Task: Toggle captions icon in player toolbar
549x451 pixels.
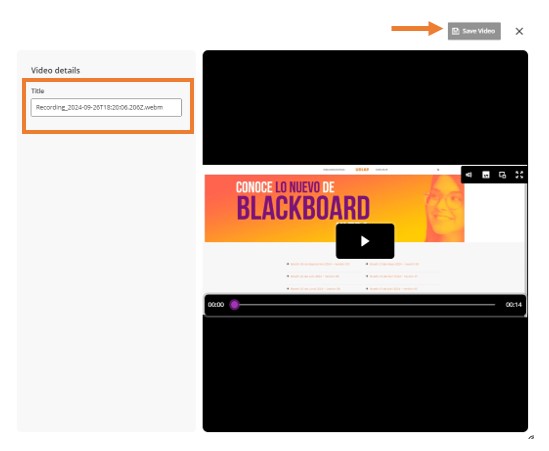Action: (486, 175)
